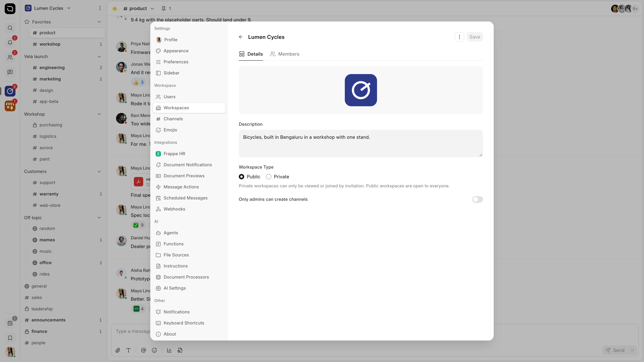Collapse the Favorites section
644x362 pixels.
[x=99, y=22]
